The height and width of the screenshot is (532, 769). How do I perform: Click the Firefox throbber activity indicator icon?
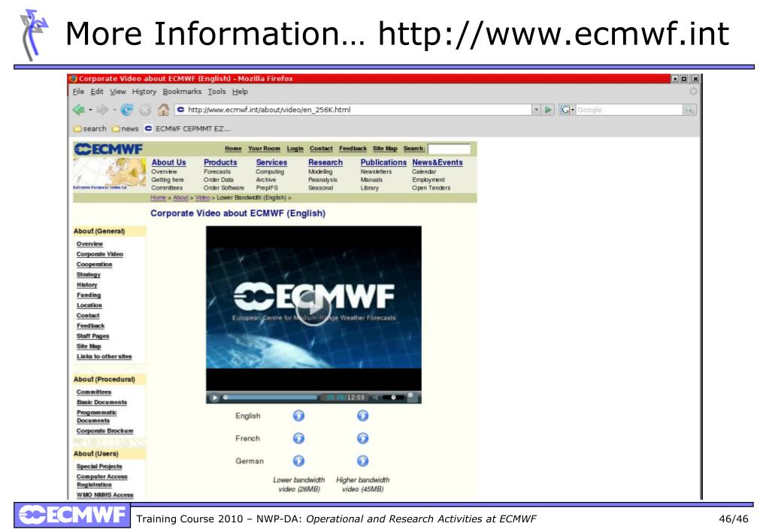pos(693,92)
